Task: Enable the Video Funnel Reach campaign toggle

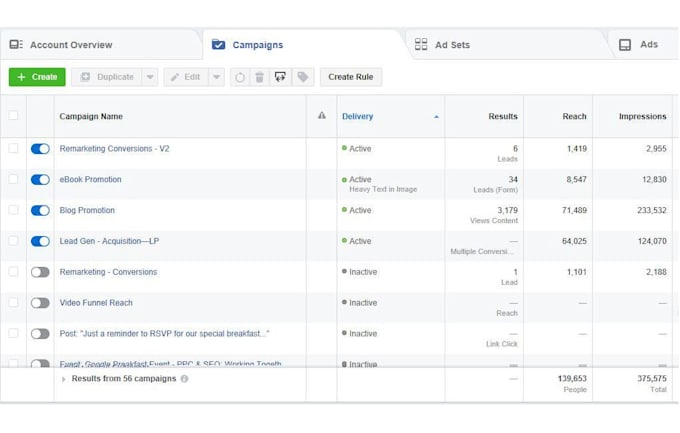Action: point(40,303)
